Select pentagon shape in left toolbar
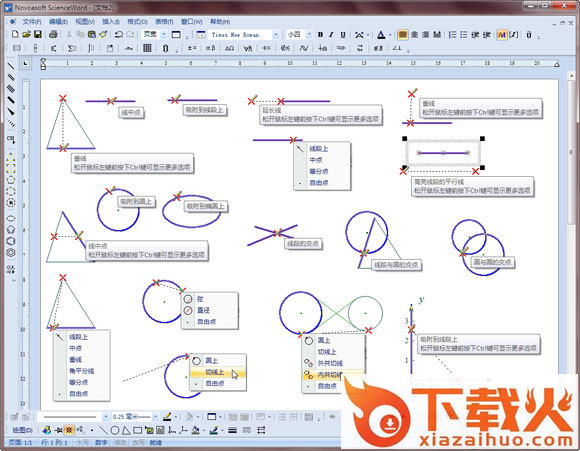The width and height of the screenshot is (580, 451). pyautogui.click(x=11, y=230)
